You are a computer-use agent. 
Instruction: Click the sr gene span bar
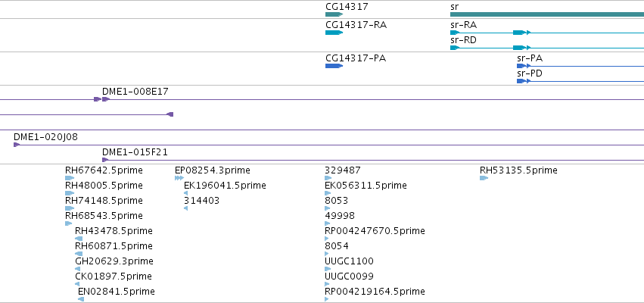click(547, 14)
